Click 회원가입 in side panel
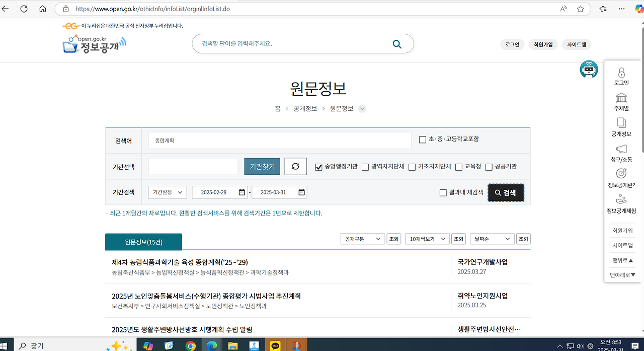The height and width of the screenshot is (351, 644). pyautogui.click(x=622, y=230)
